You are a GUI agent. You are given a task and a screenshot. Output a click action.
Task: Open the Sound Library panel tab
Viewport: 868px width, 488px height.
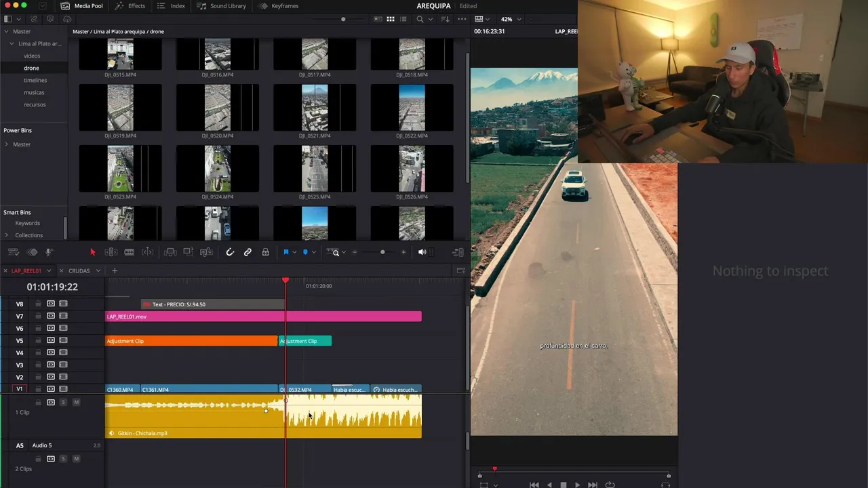(222, 6)
